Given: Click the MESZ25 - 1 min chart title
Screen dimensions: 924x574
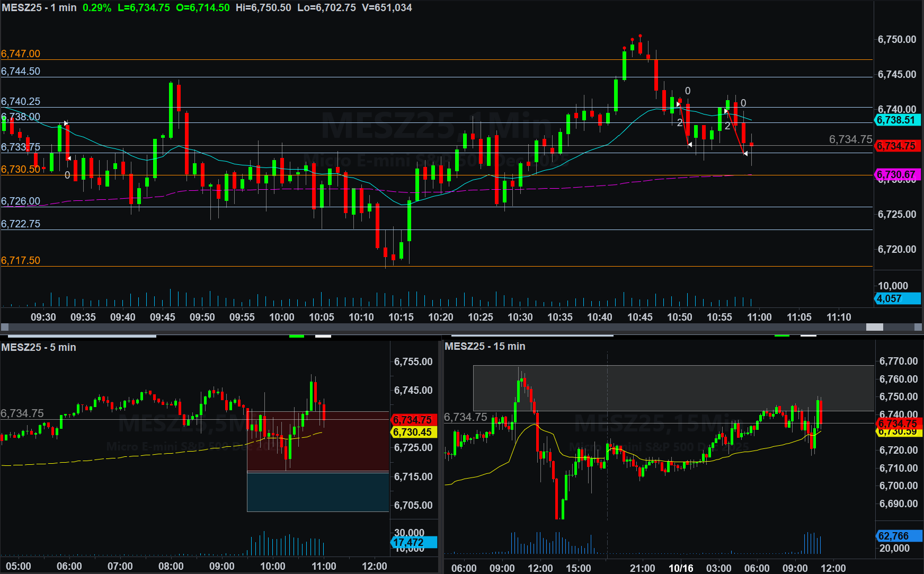Looking at the screenshot, I should tap(39, 8).
